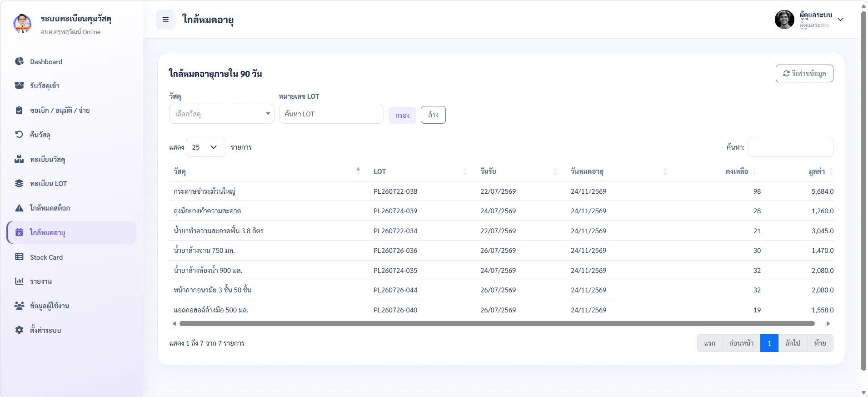Focus the ค้นหา table search box
The image size is (868, 397).
pos(791,147)
